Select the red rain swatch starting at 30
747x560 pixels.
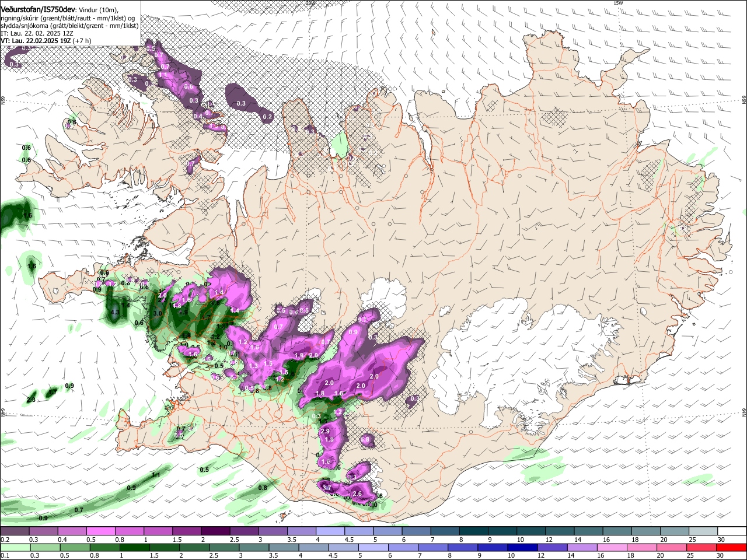click(732, 548)
